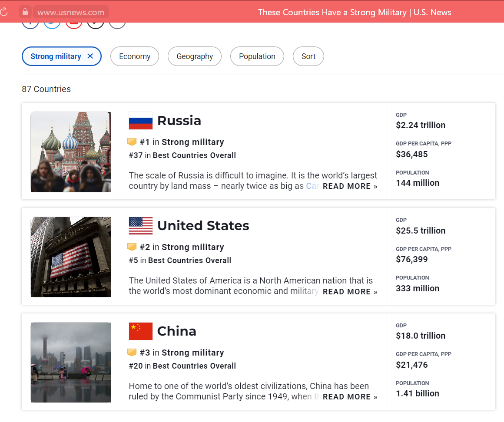The image size is (504, 422).
Task: Click the China flag icon
Action: [x=141, y=331]
